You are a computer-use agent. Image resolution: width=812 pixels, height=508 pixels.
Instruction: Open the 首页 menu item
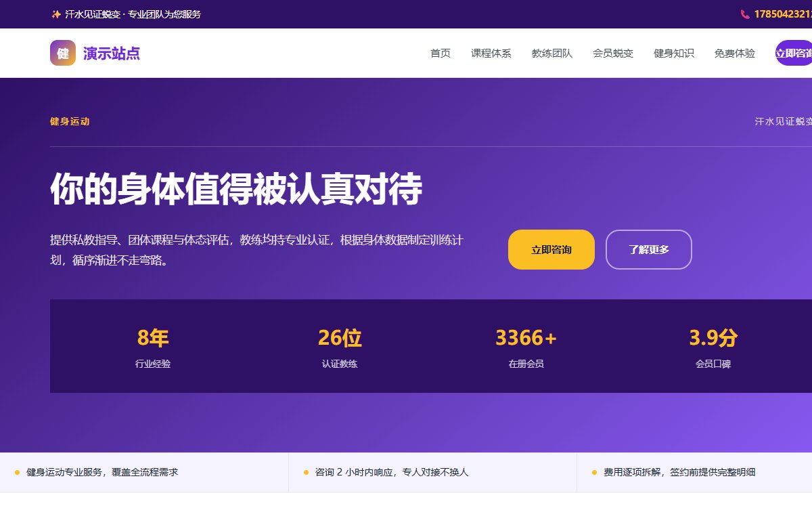coord(441,53)
